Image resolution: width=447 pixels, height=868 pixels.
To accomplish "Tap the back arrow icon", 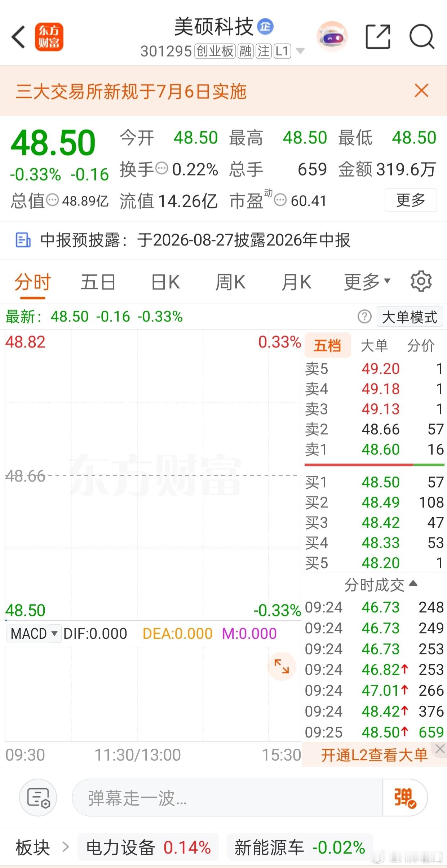I will [x=18, y=37].
